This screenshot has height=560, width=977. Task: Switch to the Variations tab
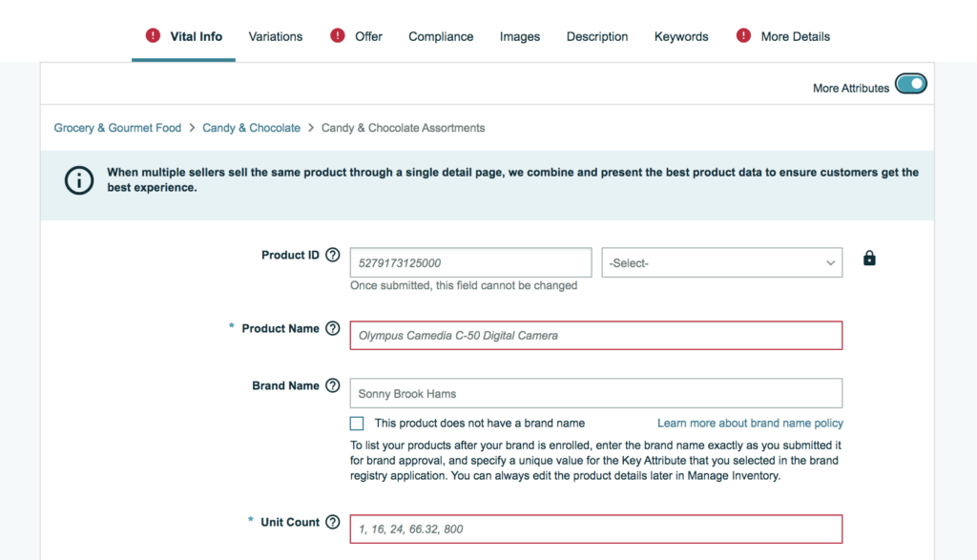pyautogui.click(x=276, y=36)
